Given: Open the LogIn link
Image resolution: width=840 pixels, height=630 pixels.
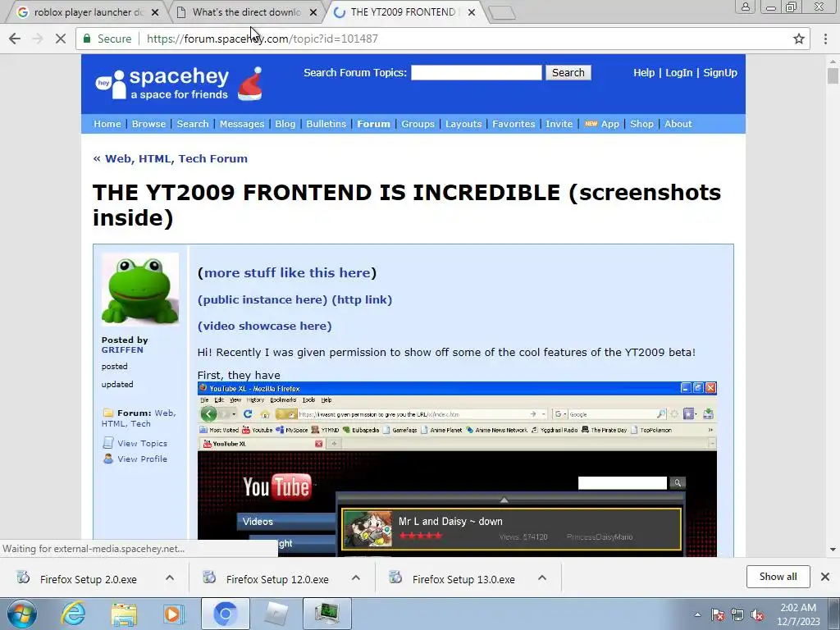Looking at the screenshot, I should pos(678,72).
